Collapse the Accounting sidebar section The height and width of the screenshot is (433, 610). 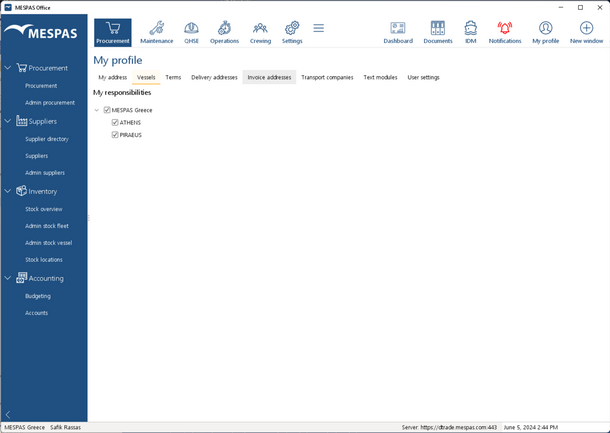point(7,278)
